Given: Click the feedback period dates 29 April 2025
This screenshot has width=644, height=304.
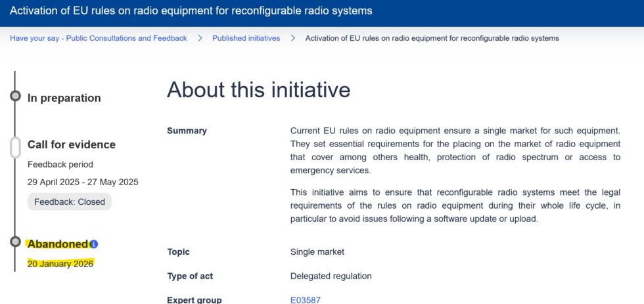Looking at the screenshot, I should pos(83,182).
